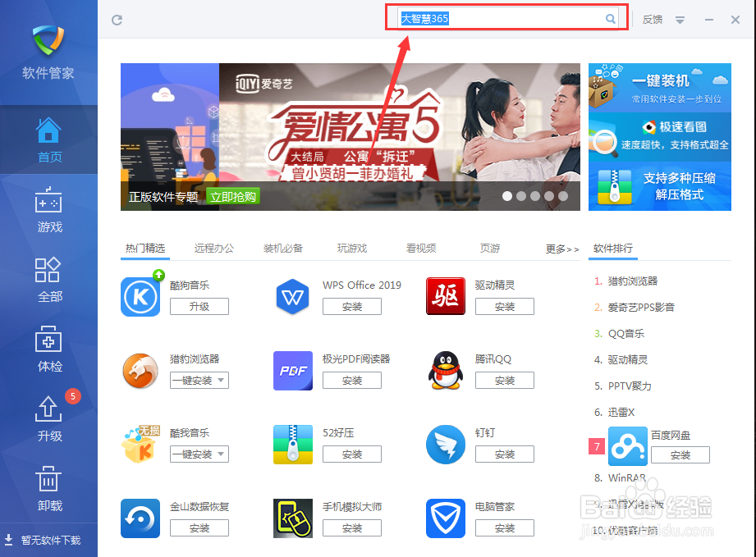756x557 pixels.
Task: Select the third banner carousel dot
Action: [535, 196]
